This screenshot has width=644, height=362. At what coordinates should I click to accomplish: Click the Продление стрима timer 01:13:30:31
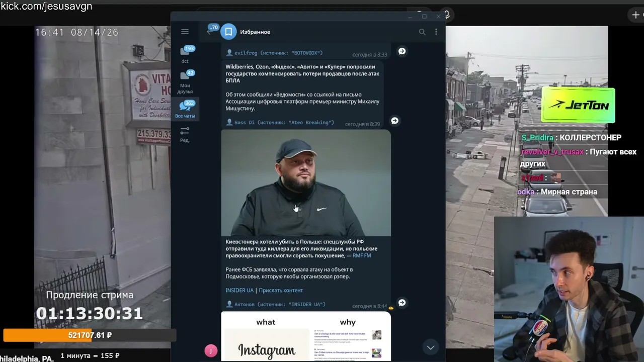pyautogui.click(x=90, y=314)
